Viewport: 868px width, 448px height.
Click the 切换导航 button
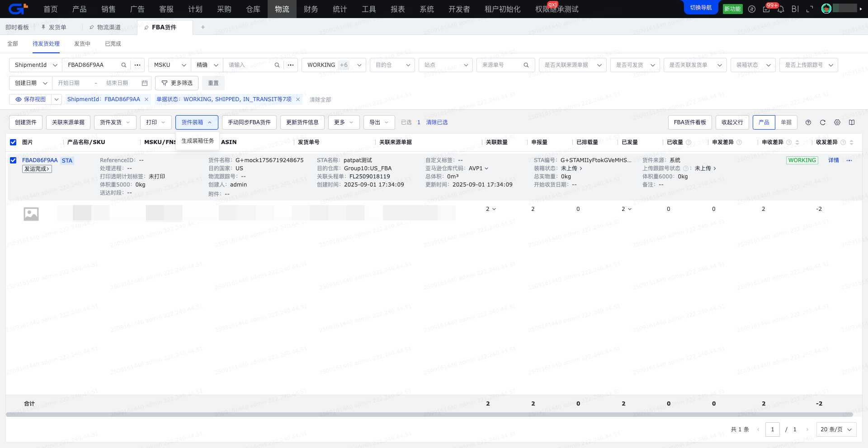tap(701, 8)
